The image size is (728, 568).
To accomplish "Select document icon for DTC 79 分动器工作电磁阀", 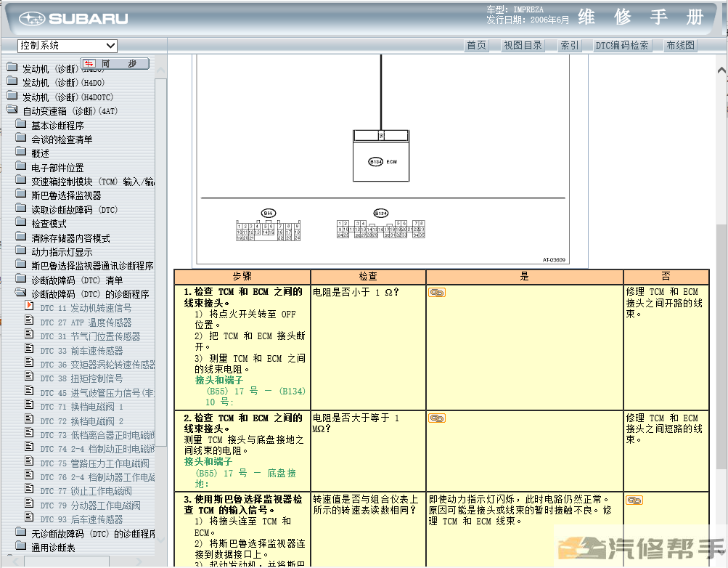I will [x=29, y=503].
